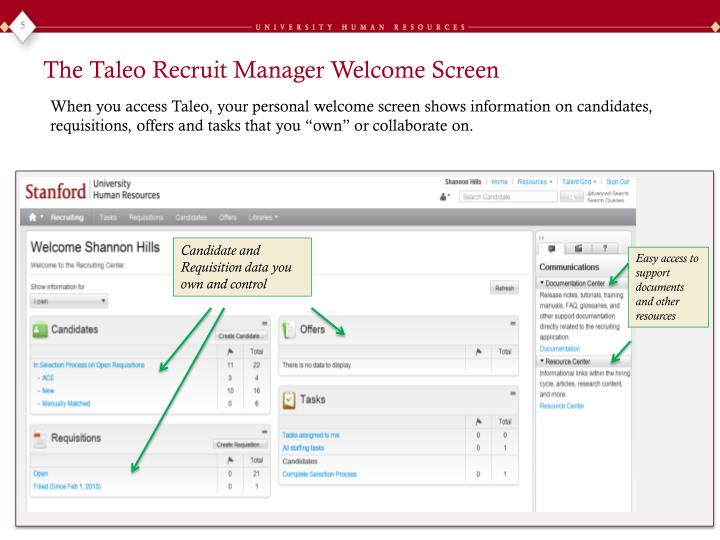Open 'In Selection Process on Open Requisitions' link

[89, 365]
